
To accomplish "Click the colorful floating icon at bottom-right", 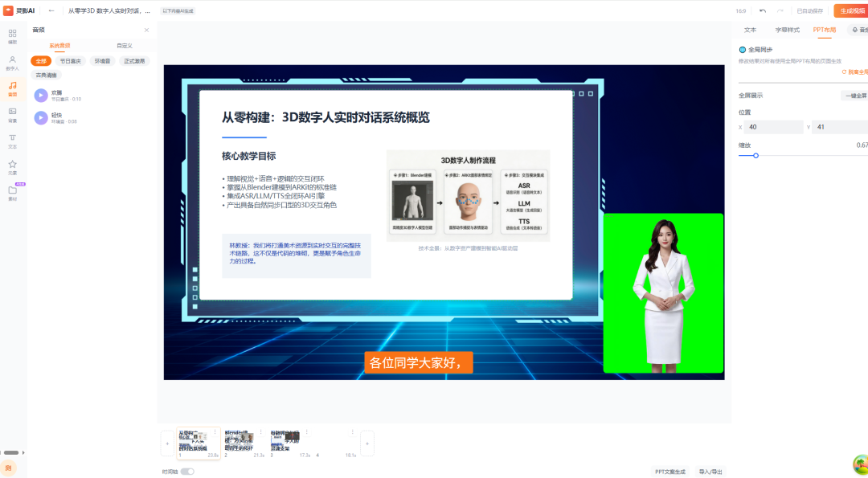I will point(861,464).
